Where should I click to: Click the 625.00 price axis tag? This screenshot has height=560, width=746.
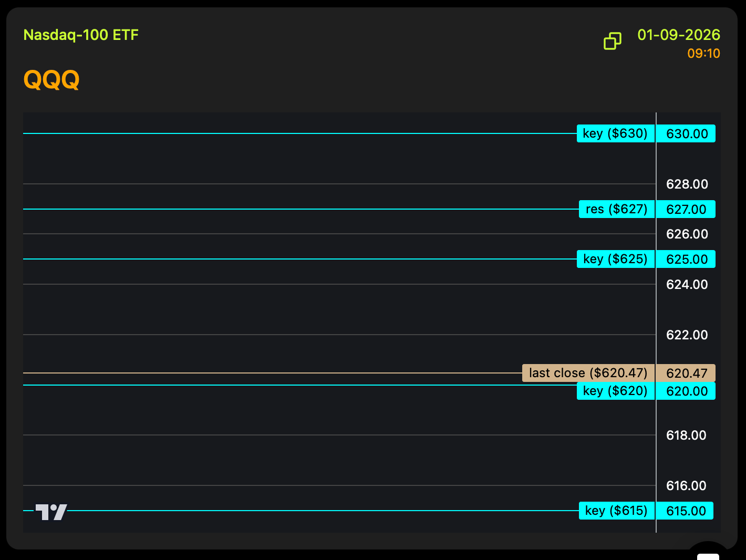(687, 260)
